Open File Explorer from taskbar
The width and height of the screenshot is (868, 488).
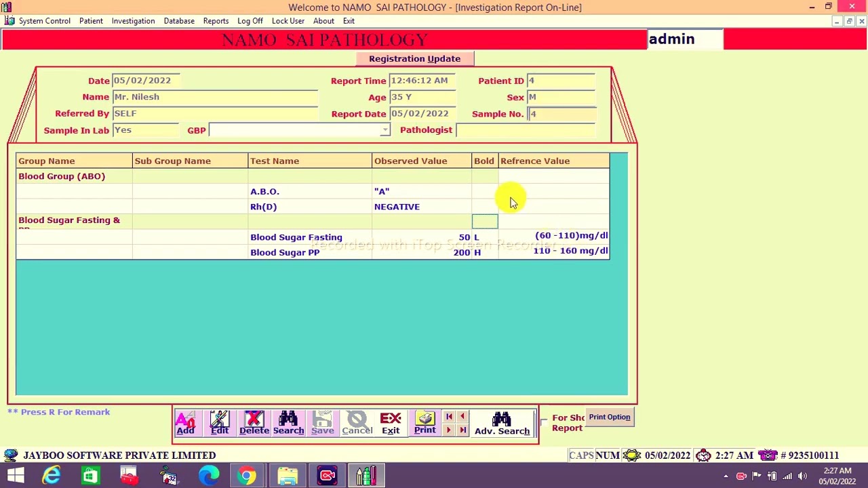288,476
